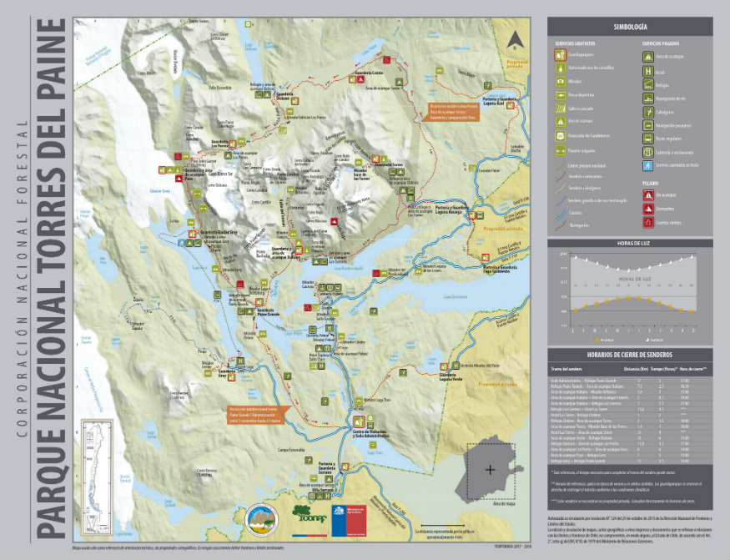Click the 'Guardería Torres' map label
The image size is (730, 560).
click(389, 164)
